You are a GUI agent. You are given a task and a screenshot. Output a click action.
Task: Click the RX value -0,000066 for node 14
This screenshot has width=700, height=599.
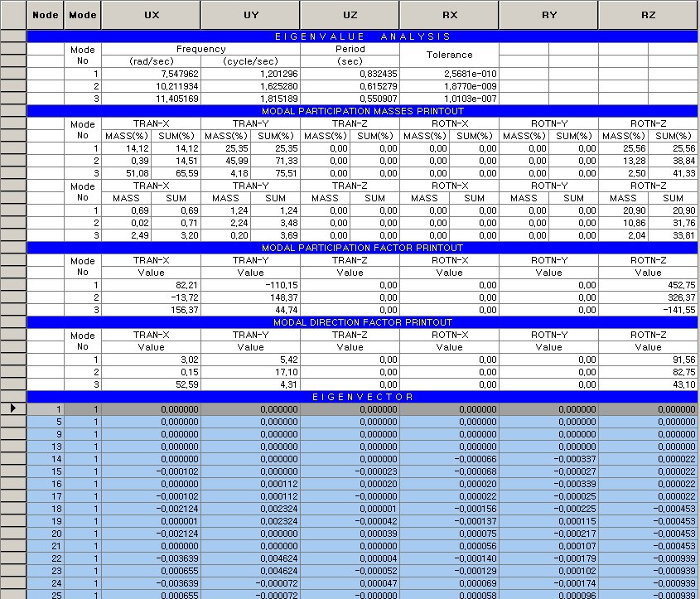[x=449, y=459]
